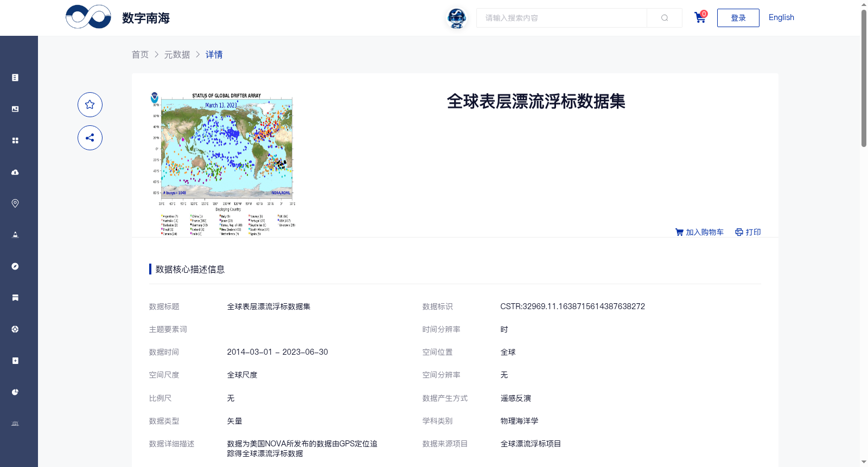This screenshot has width=868, height=467.
Task: Click the value 全球尺度
Action: pyautogui.click(x=242, y=375)
